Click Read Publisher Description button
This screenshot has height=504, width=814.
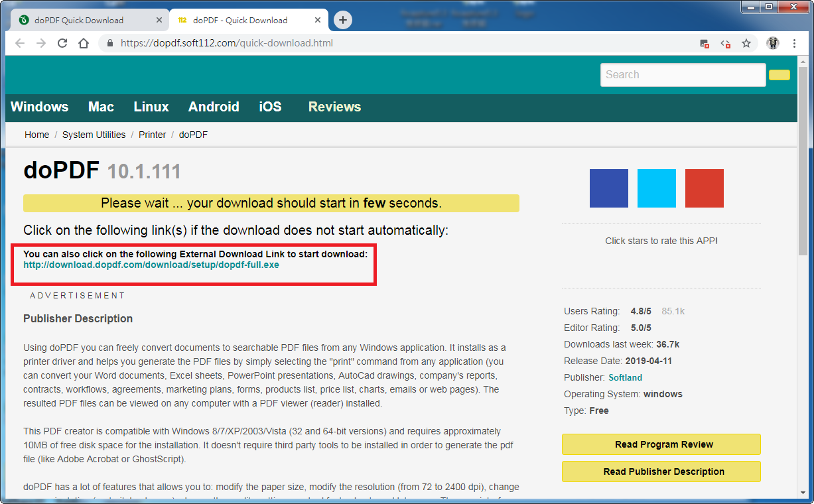pyautogui.click(x=661, y=472)
